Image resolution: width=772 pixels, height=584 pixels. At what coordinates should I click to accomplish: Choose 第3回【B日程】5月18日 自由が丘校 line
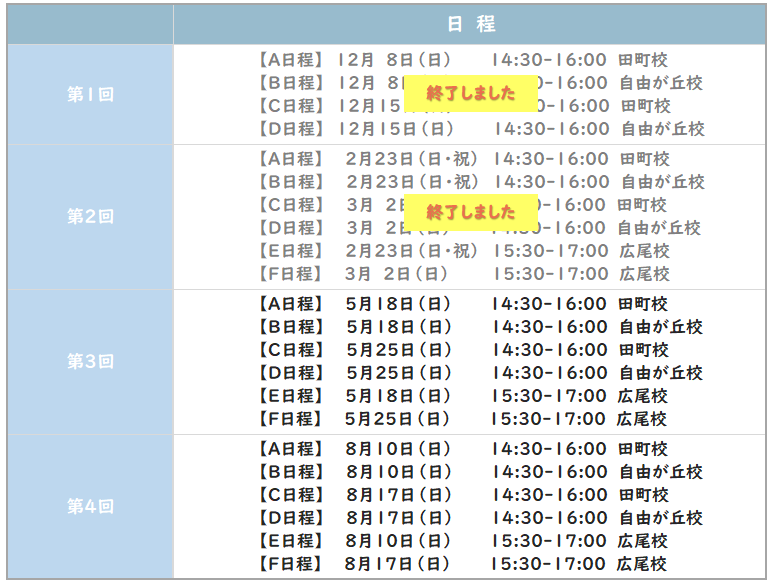click(481, 327)
